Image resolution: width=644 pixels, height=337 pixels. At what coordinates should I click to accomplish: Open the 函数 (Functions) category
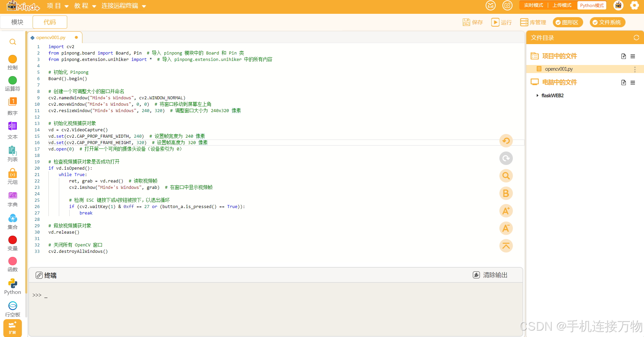tap(12, 265)
